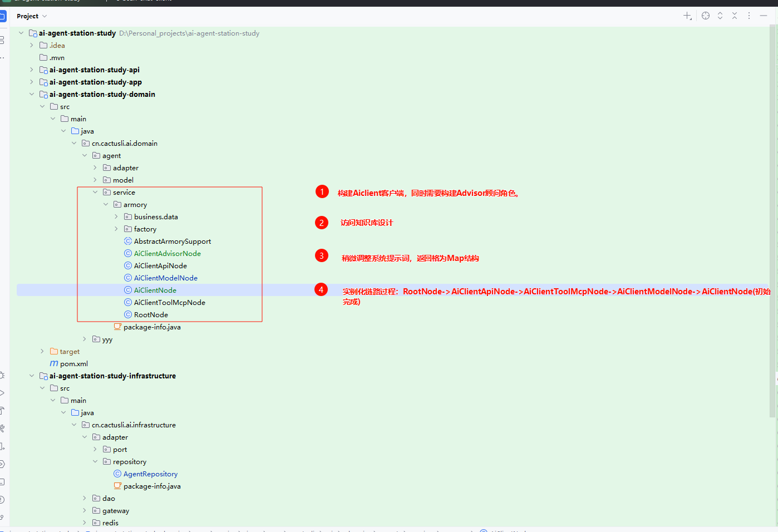Image resolution: width=778 pixels, height=532 pixels.
Task: Collapse all project tree nodes
Action: pyautogui.click(x=735, y=16)
